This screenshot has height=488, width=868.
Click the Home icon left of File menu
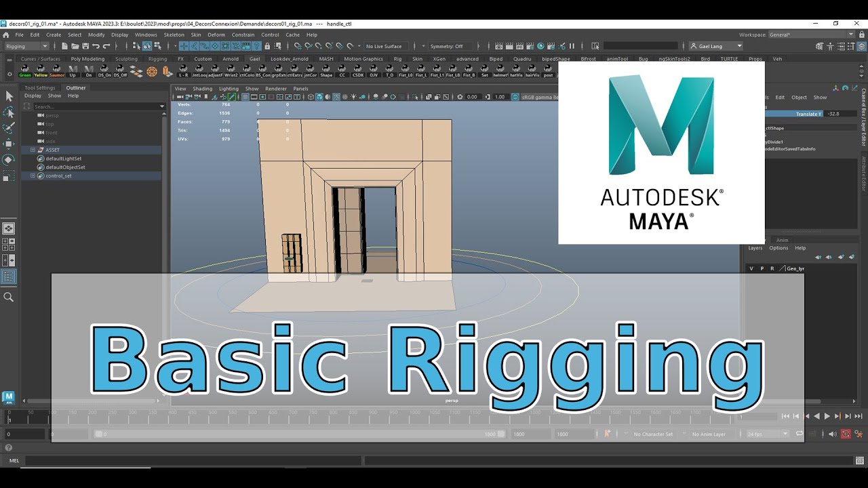[x=5, y=35]
